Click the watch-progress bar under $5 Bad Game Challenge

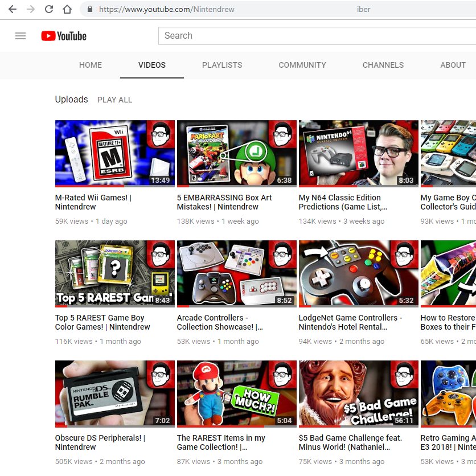(x=359, y=426)
